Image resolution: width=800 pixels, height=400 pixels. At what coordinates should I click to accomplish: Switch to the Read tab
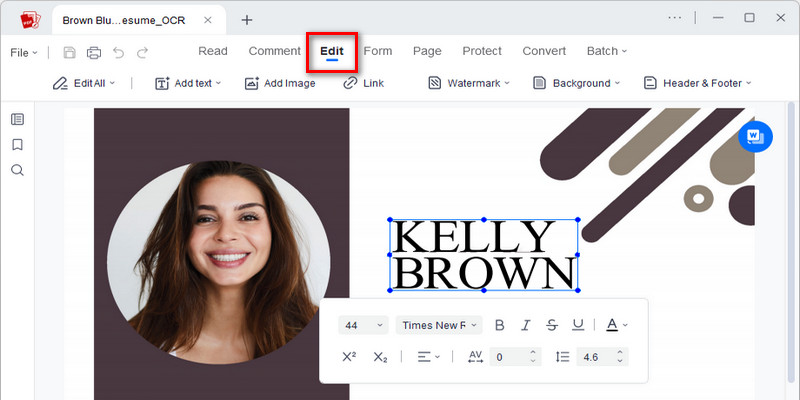pos(213,51)
